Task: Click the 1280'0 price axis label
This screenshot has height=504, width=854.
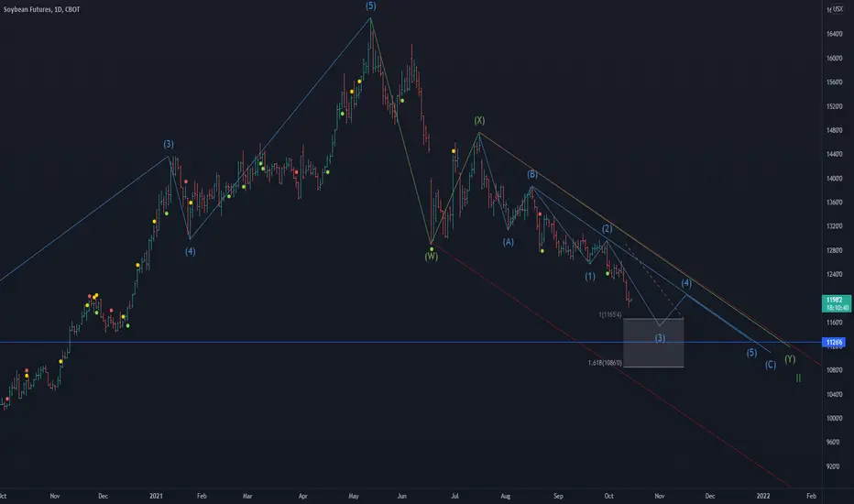Action: 835,251
